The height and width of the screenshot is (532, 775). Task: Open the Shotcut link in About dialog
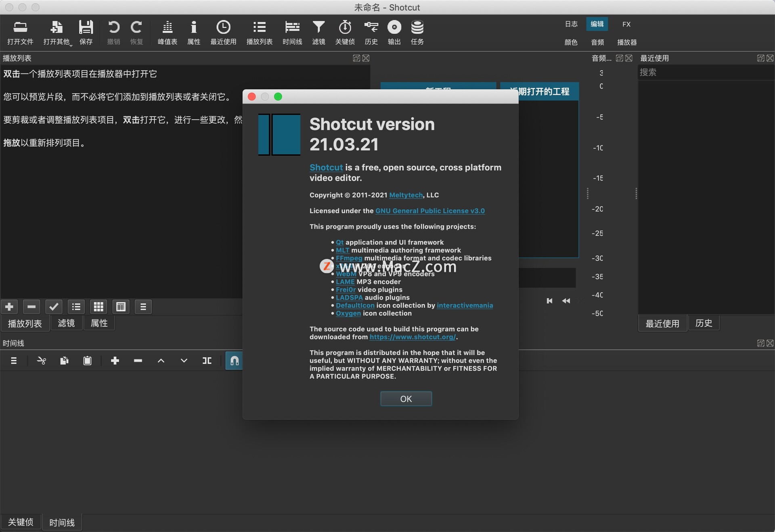[x=326, y=167]
